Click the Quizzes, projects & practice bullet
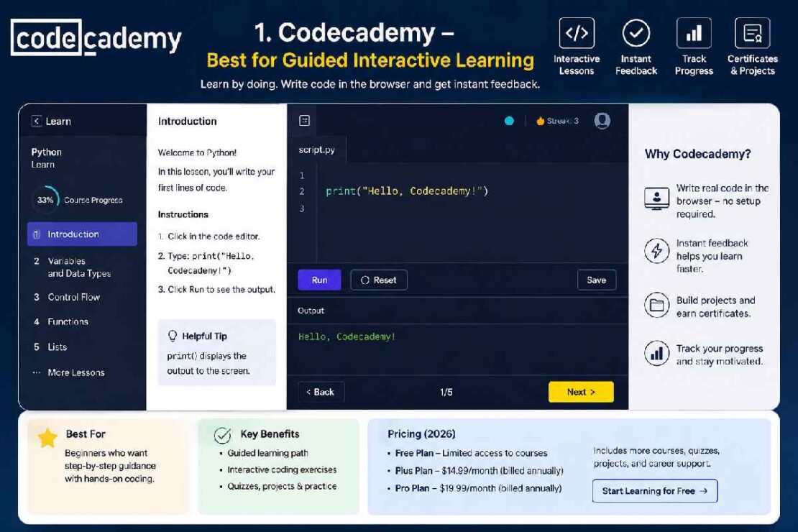798x532 pixels. pos(278,486)
